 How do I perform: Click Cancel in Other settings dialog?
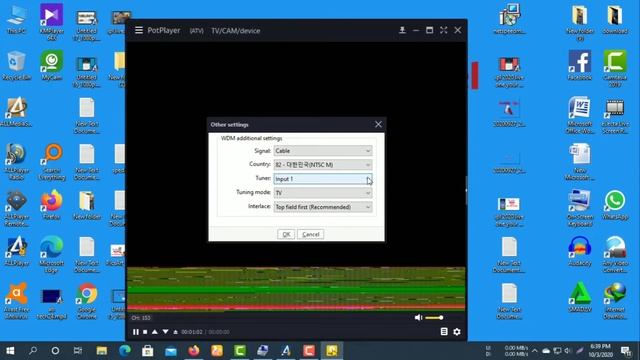click(311, 234)
